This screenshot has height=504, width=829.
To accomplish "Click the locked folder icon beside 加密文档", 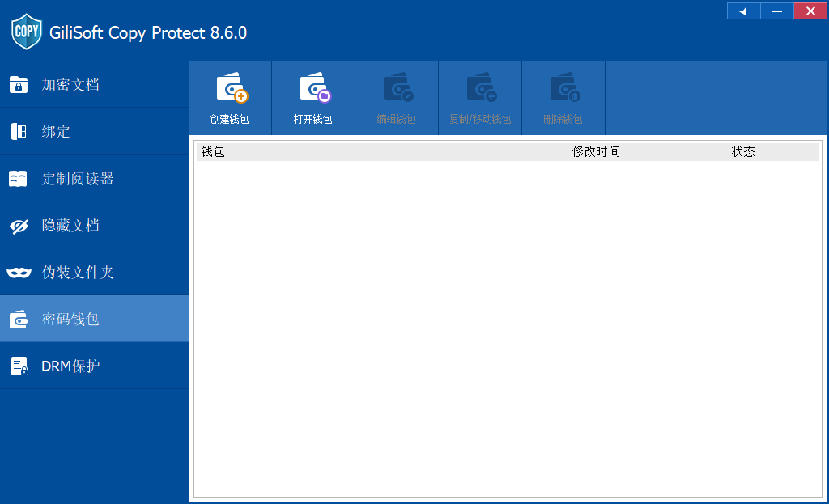I will pos(19,84).
